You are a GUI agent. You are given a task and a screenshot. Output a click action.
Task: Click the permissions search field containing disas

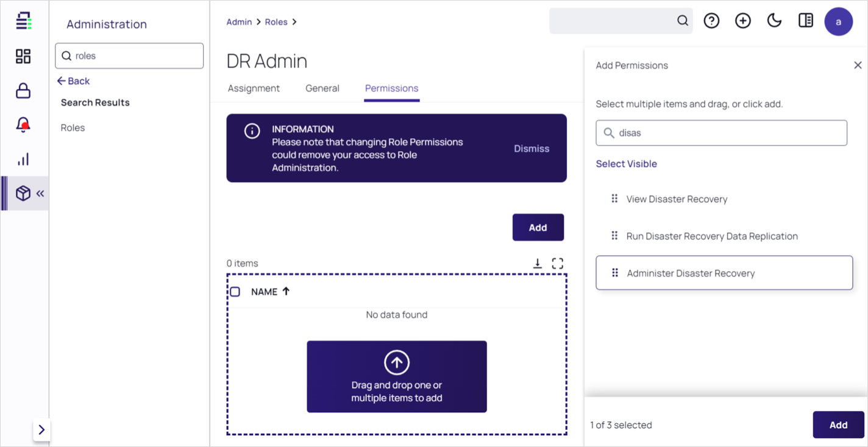pyautogui.click(x=725, y=133)
